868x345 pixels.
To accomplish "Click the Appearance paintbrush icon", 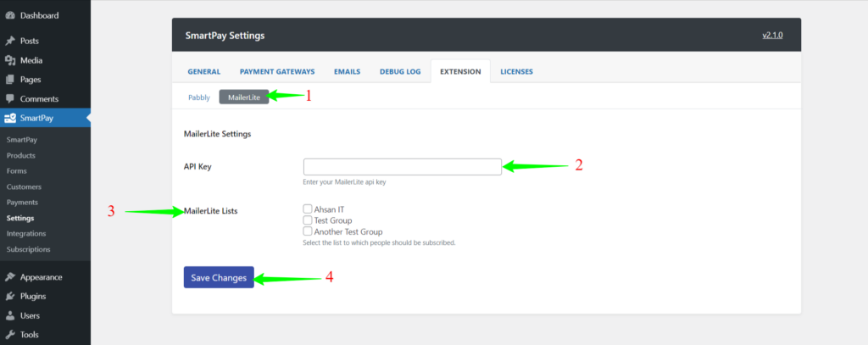I will point(10,277).
